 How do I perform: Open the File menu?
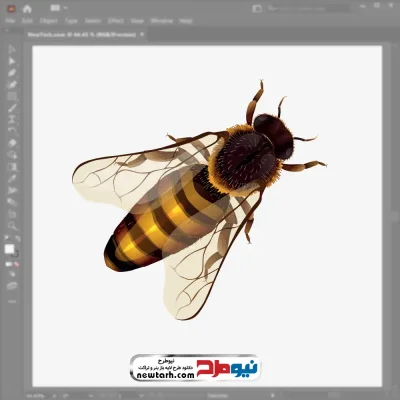10,21
